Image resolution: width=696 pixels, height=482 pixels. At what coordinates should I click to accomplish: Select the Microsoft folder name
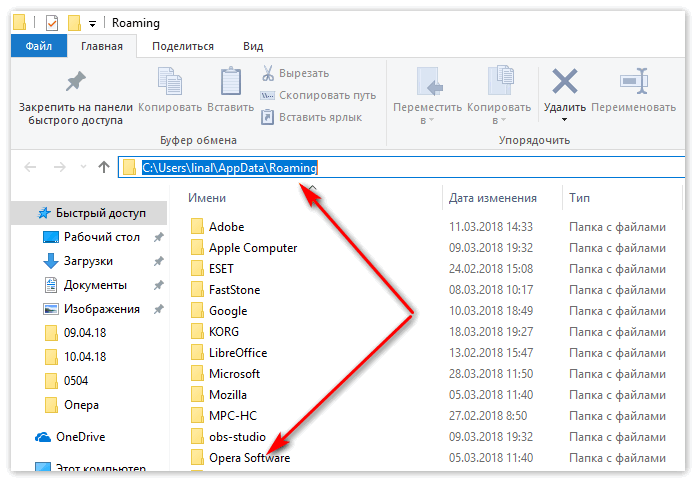pos(234,374)
